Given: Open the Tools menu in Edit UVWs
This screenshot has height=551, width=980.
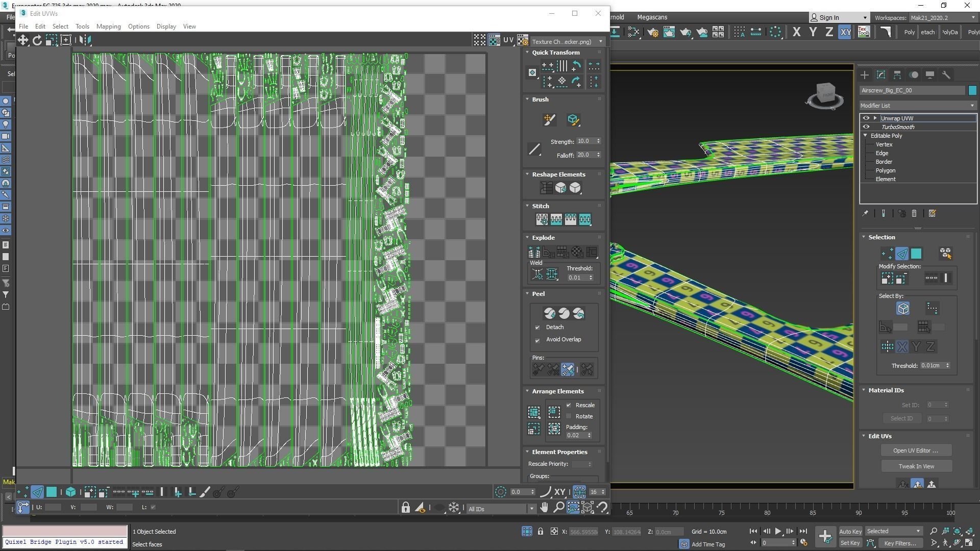Looking at the screenshot, I should click(82, 27).
